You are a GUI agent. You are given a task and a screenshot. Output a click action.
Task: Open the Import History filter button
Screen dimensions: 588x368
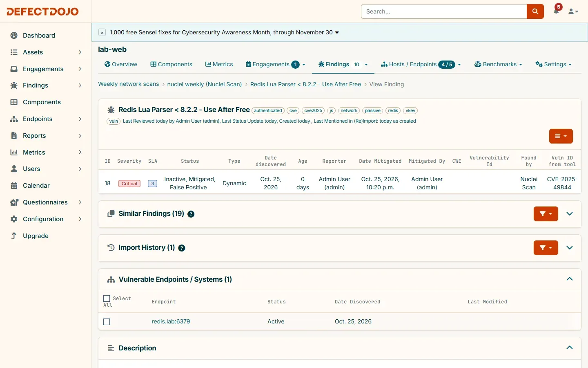coord(546,248)
